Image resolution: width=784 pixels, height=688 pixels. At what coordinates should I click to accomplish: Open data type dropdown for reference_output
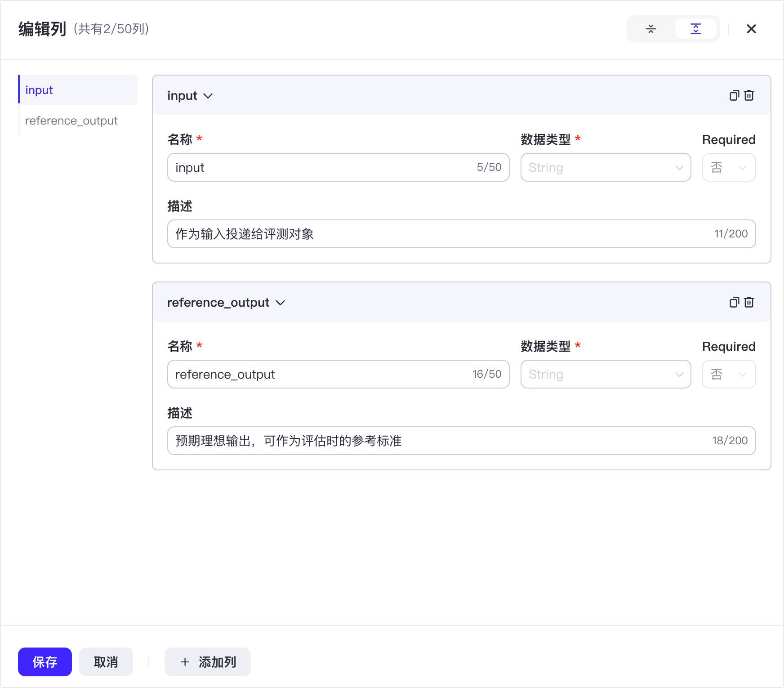click(605, 375)
